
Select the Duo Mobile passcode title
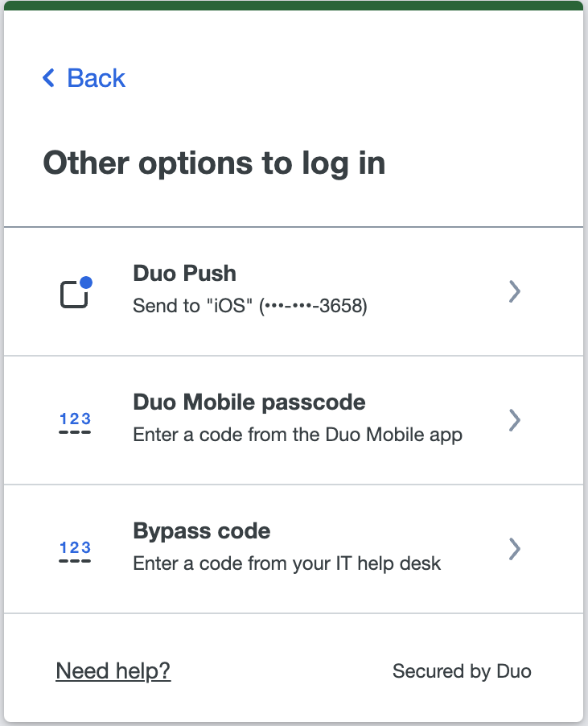249,402
